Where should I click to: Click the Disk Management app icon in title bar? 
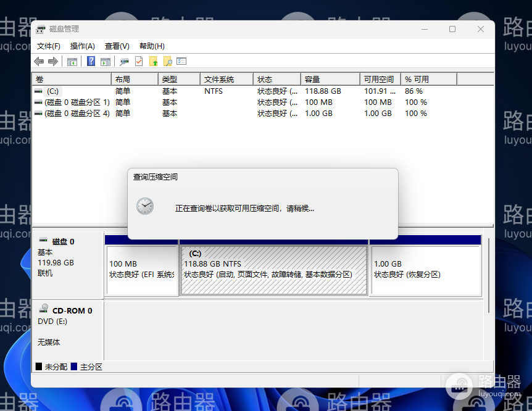coord(41,30)
